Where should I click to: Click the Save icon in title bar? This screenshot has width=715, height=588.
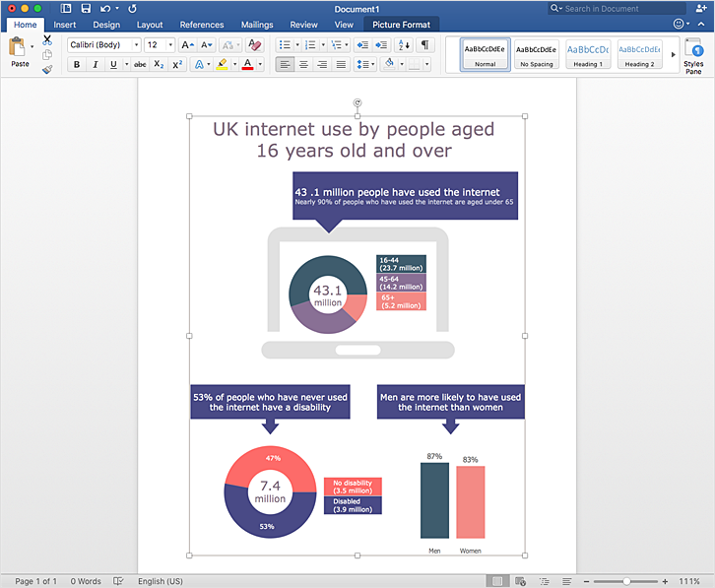[x=86, y=8]
